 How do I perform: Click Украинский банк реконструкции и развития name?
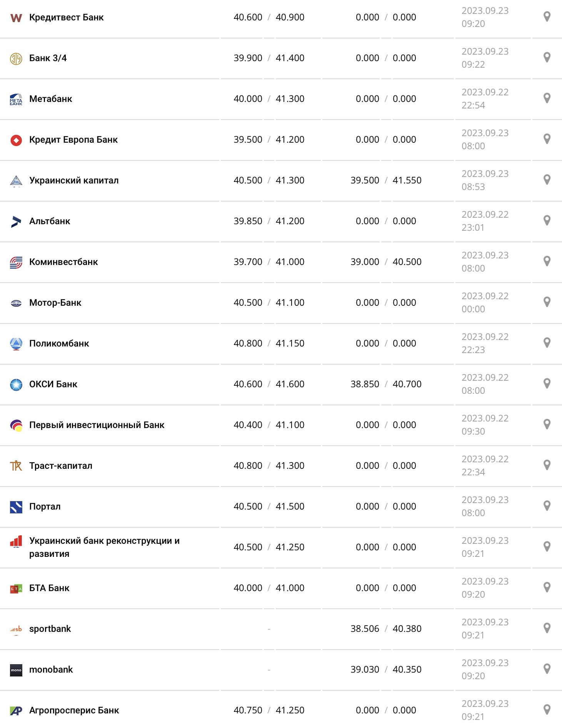pyautogui.click(x=104, y=546)
